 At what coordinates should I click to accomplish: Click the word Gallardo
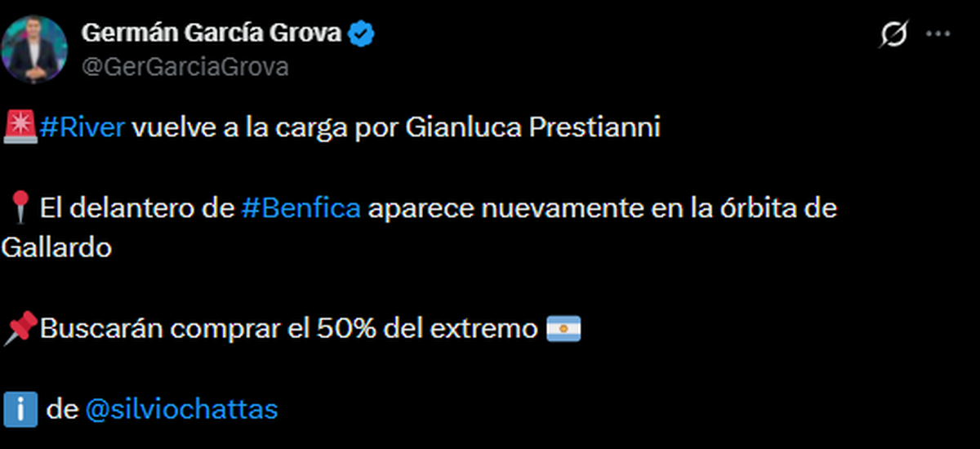(56, 248)
